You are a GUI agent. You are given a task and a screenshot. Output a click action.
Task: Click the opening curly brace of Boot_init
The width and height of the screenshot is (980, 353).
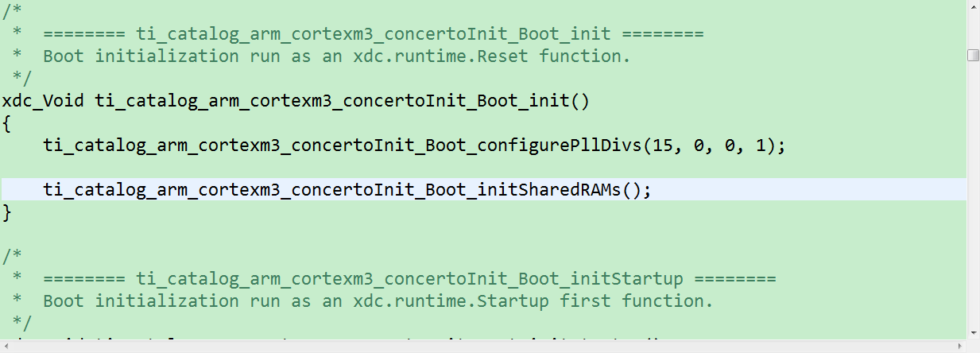(6, 123)
